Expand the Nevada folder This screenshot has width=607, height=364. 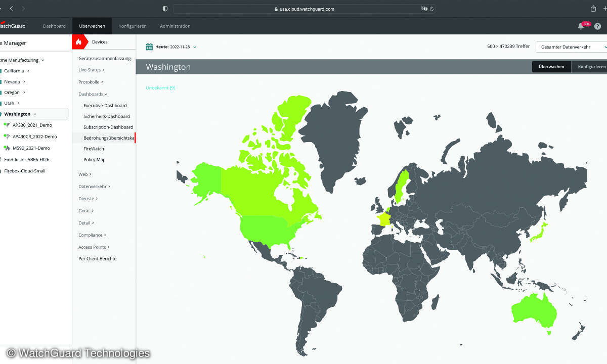pyautogui.click(x=24, y=81)
